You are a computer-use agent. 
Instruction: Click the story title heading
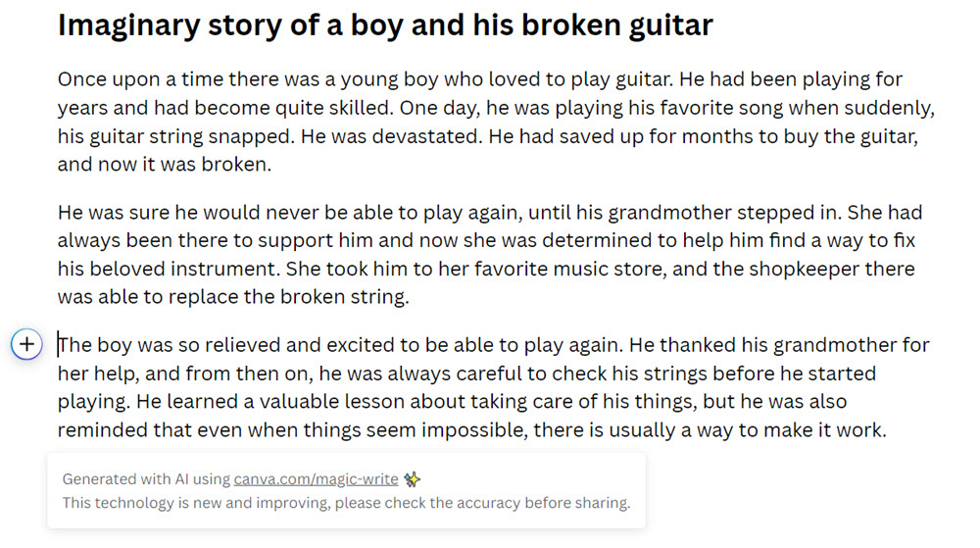click(x=385, y=25)
